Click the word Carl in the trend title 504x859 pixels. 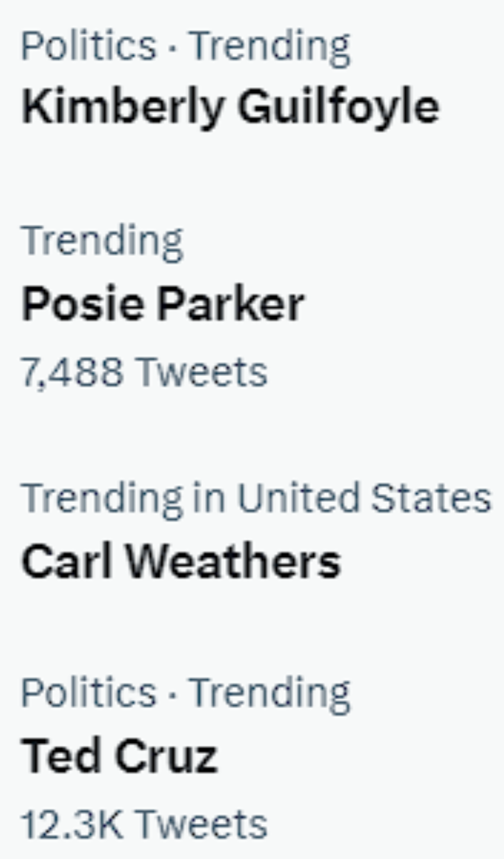(x=67, y=562)
